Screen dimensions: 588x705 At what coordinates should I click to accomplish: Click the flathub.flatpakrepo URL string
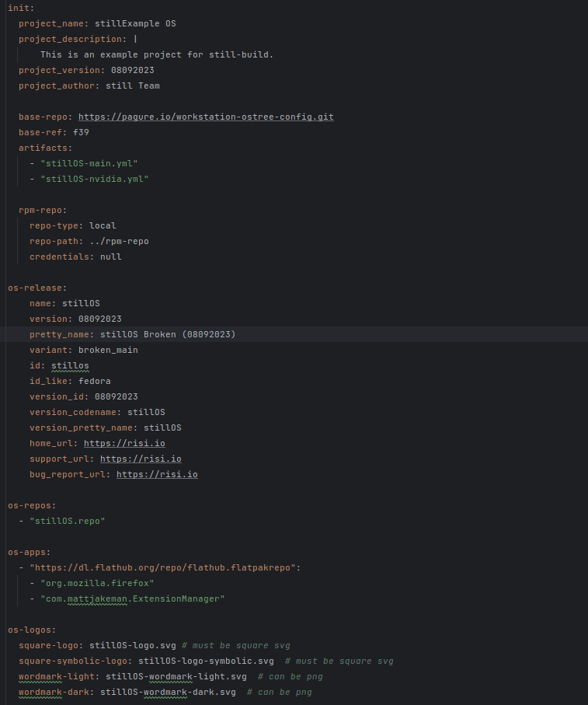coord(162,568)
